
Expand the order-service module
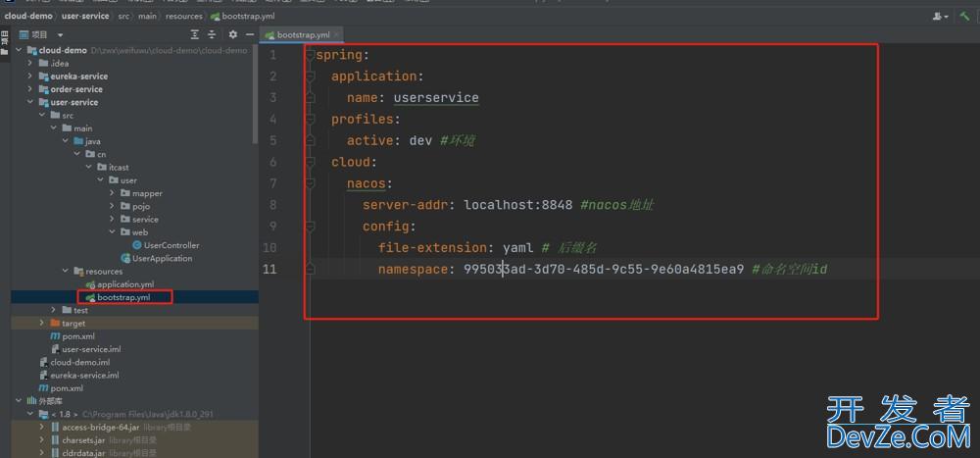(29, 89)
